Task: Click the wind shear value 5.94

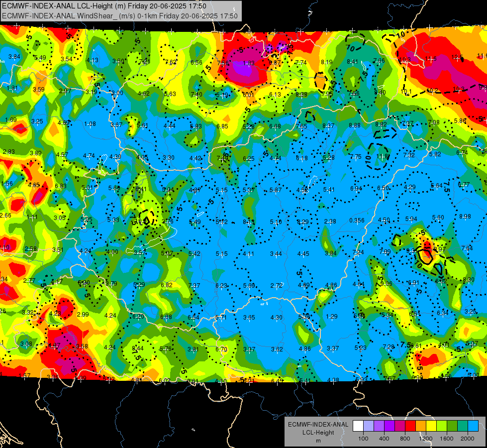Action: (x=411, y=219)
